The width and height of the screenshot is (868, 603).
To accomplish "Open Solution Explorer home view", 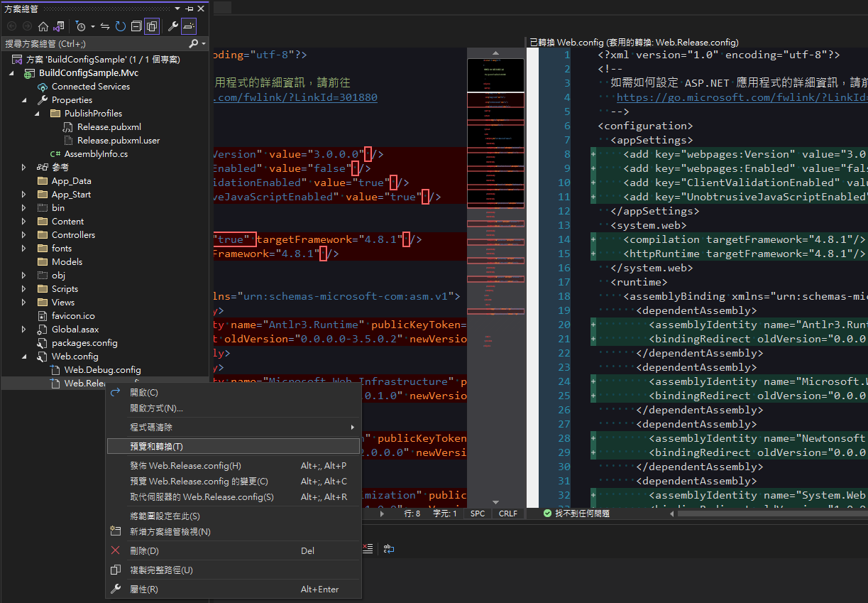I will pyautogui.click(x=43, y=26).
